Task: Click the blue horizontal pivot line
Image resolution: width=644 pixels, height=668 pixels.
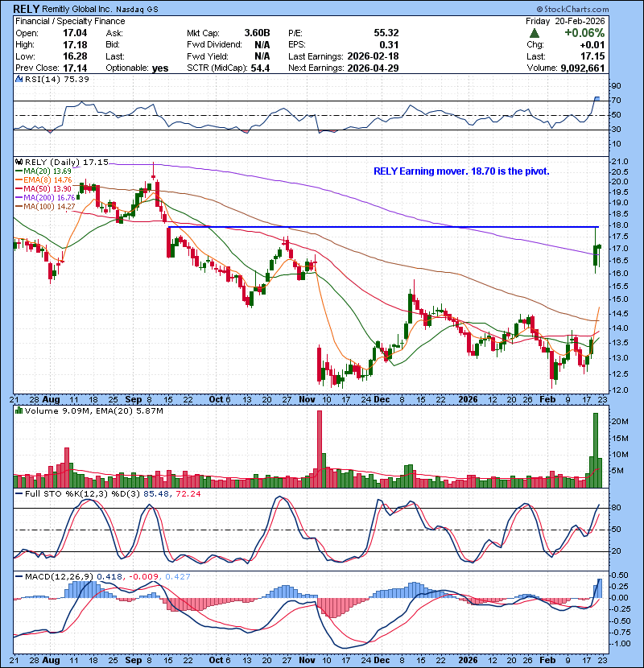Action: pos(384,227)
